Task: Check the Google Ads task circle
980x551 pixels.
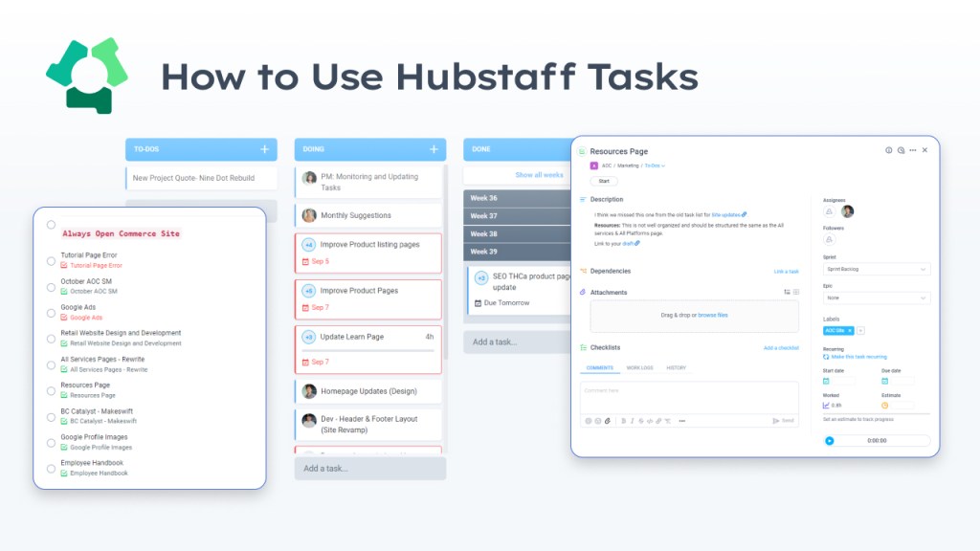Action: click(x=51, y=312)
